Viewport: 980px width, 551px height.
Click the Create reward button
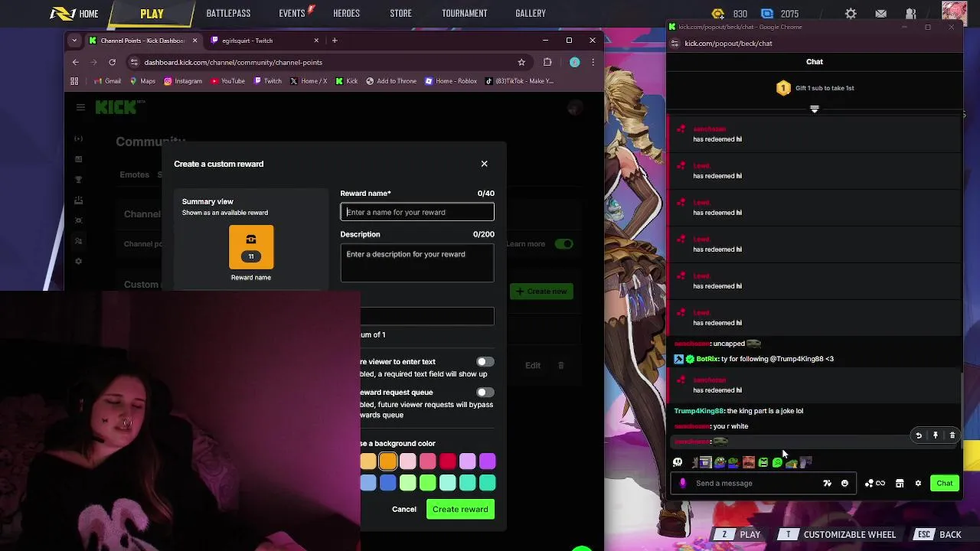pyautogui.click(x=460, y=510)
